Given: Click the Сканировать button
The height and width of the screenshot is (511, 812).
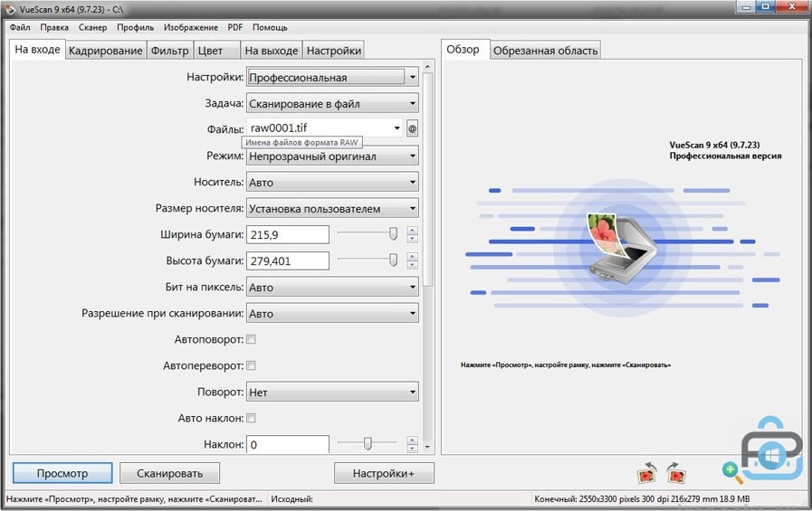Looking at the screenshot, I should tap(170, 473).
